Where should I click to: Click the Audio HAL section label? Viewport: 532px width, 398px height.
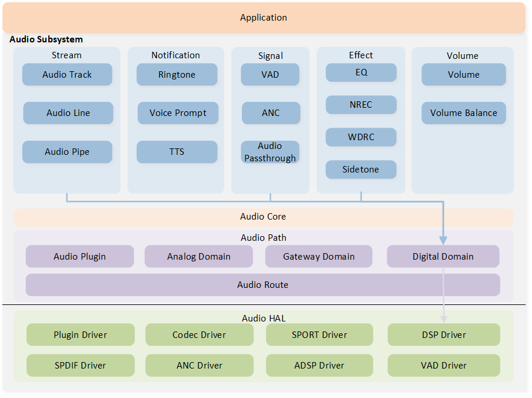coord(264,319)
